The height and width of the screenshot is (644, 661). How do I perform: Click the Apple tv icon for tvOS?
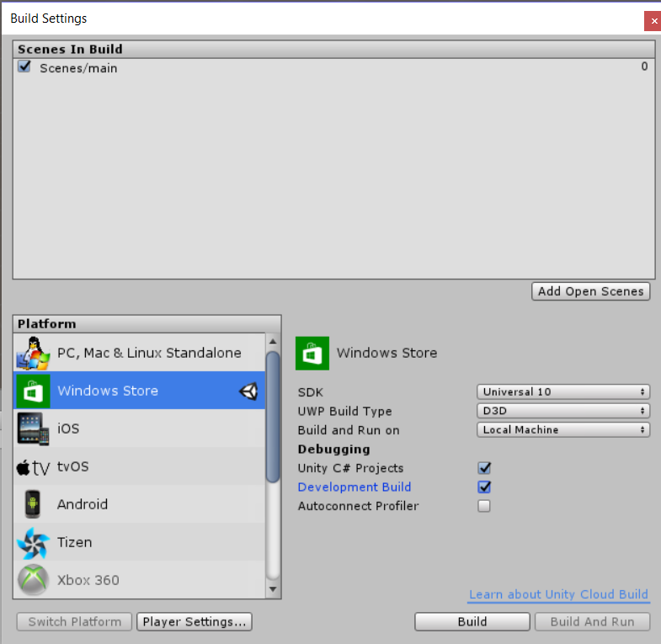(x=33, y=467)
